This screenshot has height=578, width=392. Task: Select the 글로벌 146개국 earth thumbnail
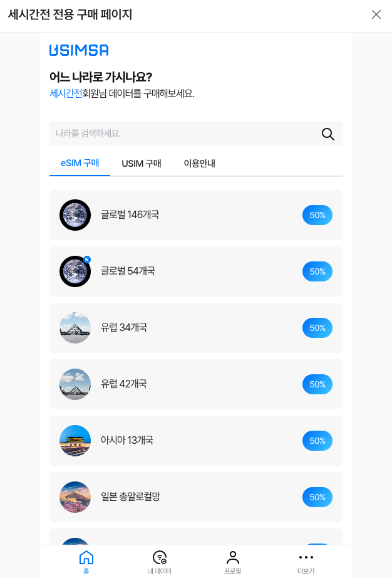click(75, 215)
